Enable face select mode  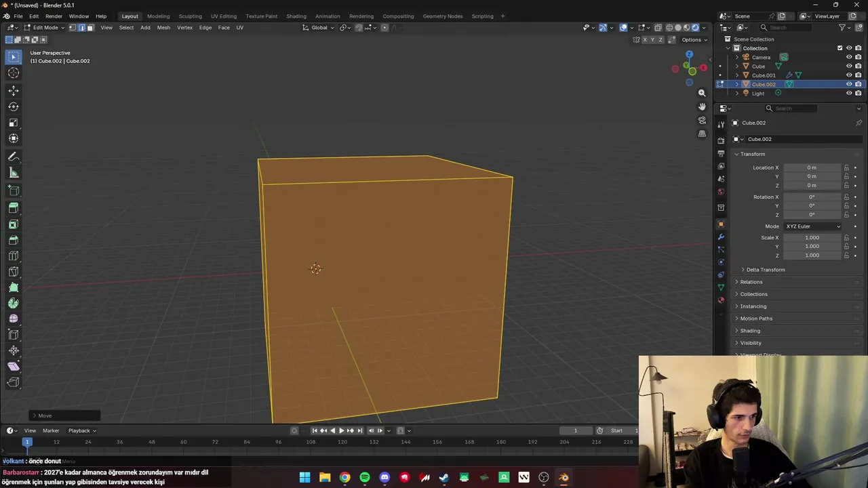(90, 28)
